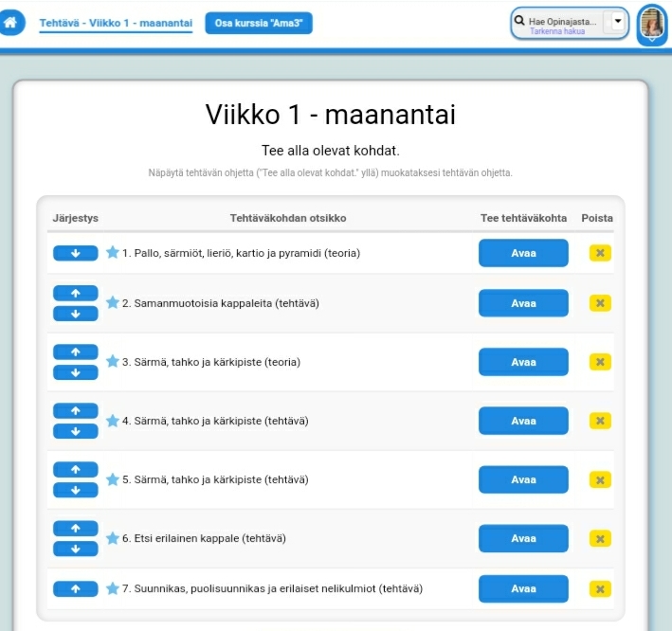Click the Osa kurssia "Ama3" button
The width and height of the screenshot is (672, 631).
point(258,23)
